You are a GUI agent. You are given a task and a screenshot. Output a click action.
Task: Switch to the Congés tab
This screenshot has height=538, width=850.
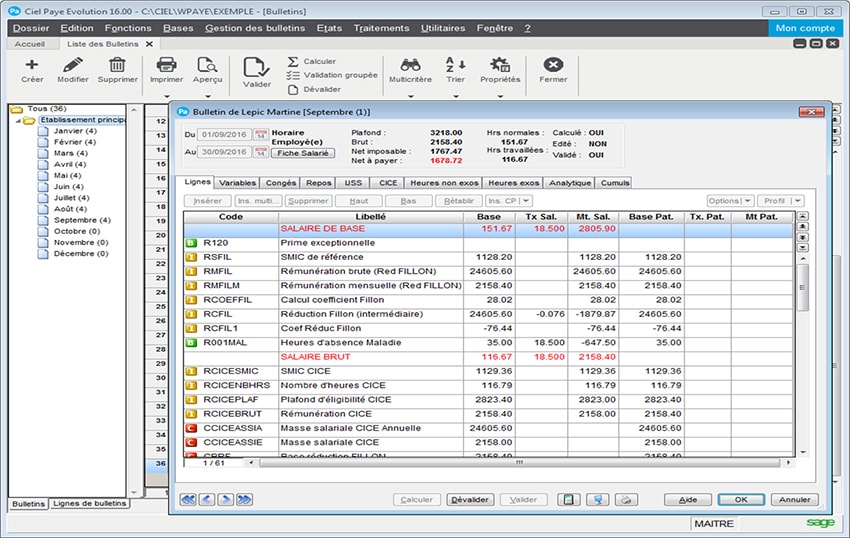click(281, 183)
